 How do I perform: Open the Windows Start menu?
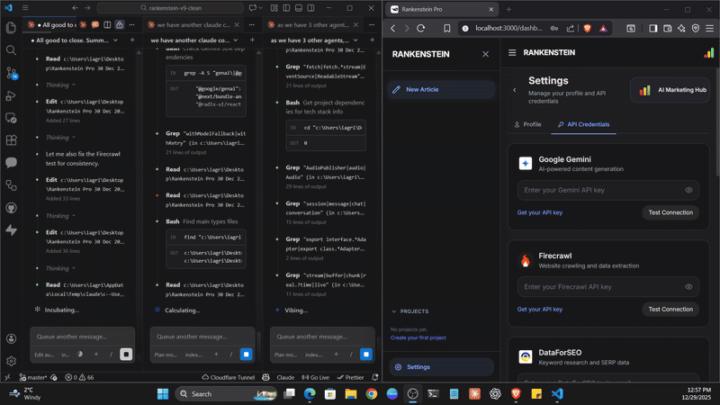tap(163, 394)
